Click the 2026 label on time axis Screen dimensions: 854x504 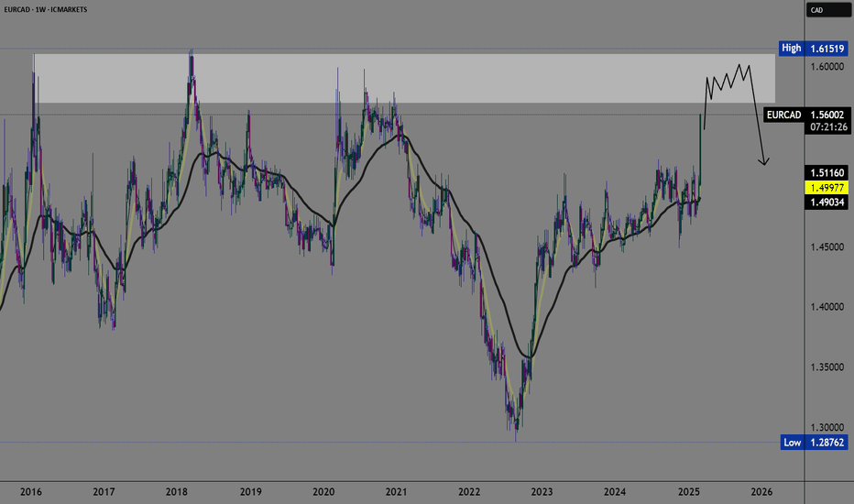[761, 492]
